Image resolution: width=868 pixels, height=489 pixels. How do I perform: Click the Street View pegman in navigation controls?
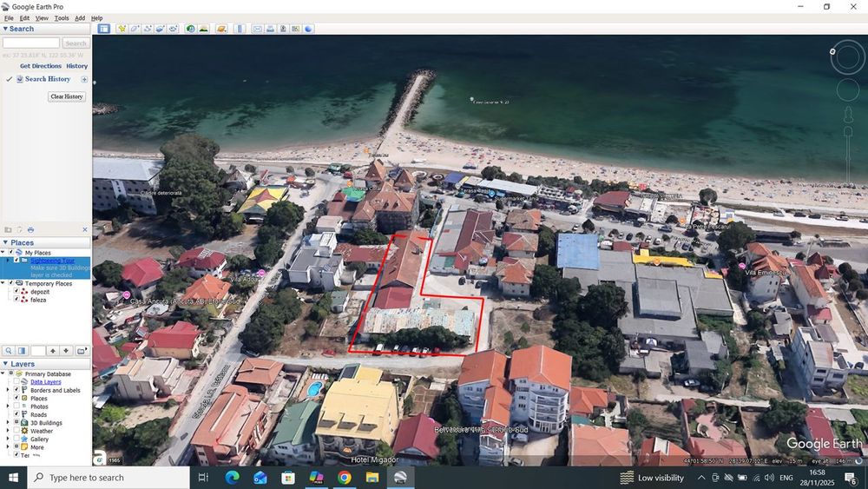(847, 115)
